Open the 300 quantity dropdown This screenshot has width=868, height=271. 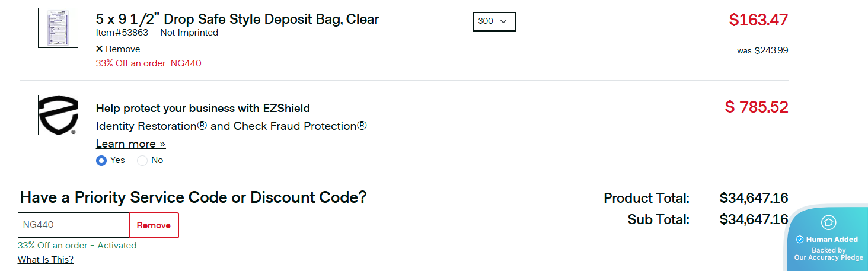tap(494, 21)
